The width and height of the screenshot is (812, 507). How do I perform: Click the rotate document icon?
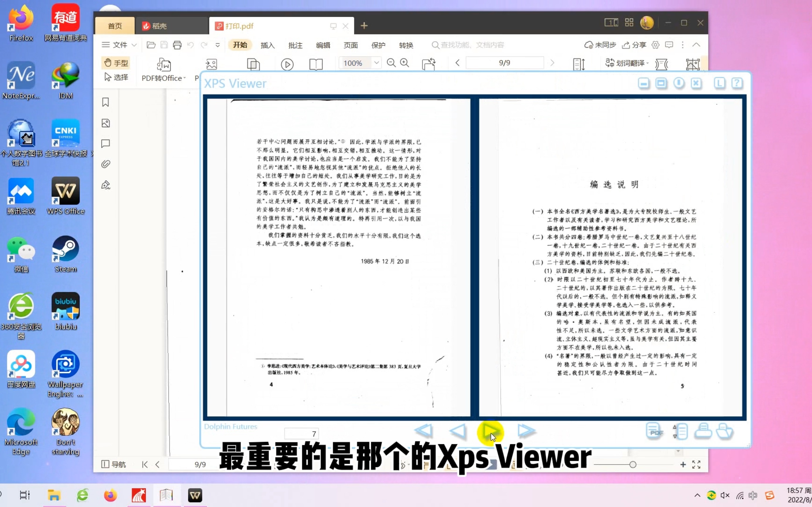[429, 64]
